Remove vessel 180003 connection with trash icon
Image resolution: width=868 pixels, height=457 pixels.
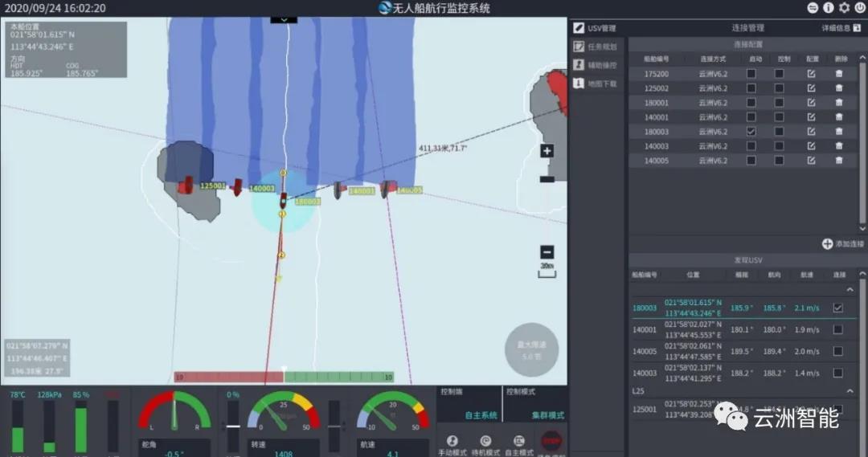839,132
